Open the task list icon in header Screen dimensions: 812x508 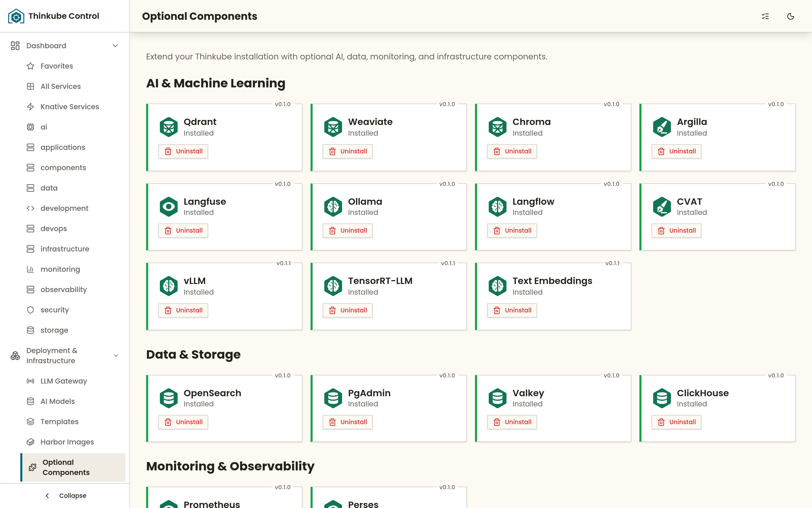tap(765, 16)
